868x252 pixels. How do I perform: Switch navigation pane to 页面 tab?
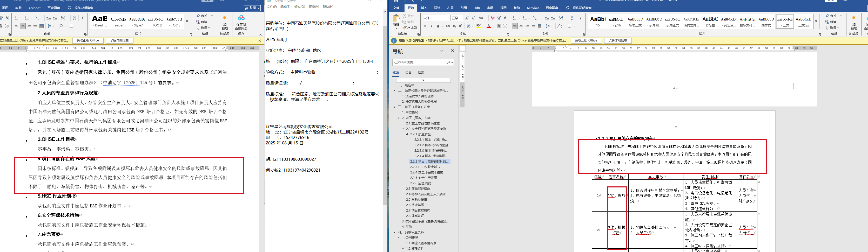point(408,73)
